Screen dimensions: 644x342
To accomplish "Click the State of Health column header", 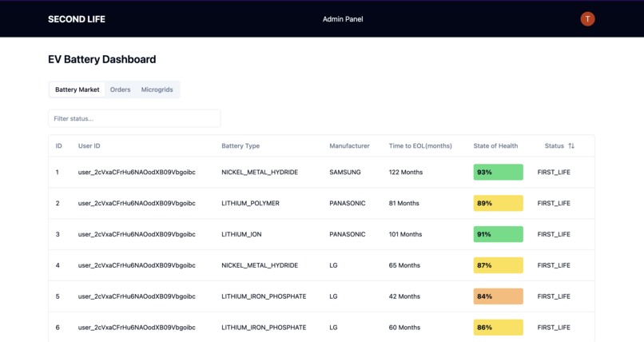I will [495, 145].
